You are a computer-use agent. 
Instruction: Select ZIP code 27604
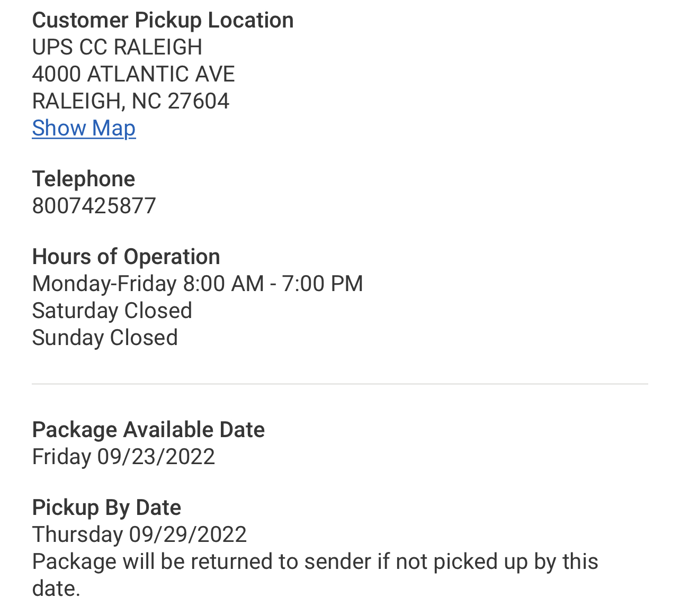point(199,101)
